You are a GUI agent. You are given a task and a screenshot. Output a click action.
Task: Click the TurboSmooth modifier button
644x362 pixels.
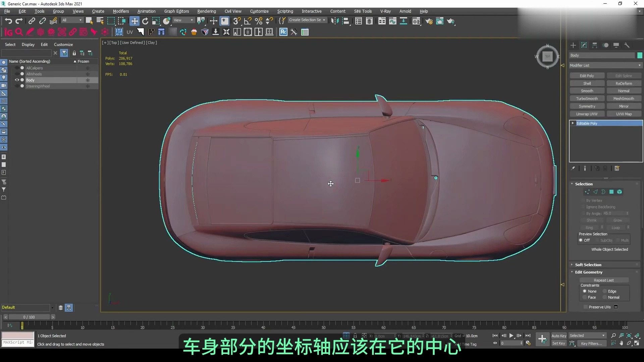click(x=587, y=99)
